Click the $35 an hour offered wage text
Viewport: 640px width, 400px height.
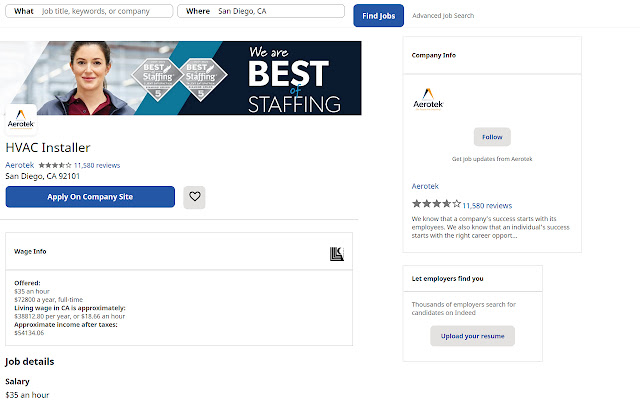[x=32, y=291]
